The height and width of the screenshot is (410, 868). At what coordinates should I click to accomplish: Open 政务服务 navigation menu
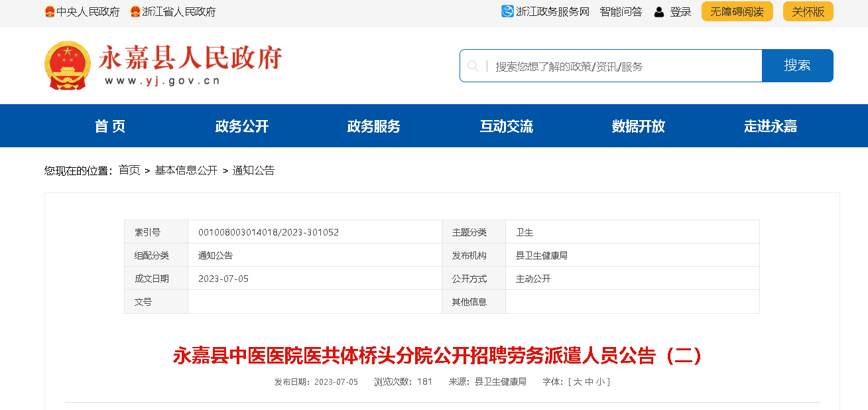374,126
